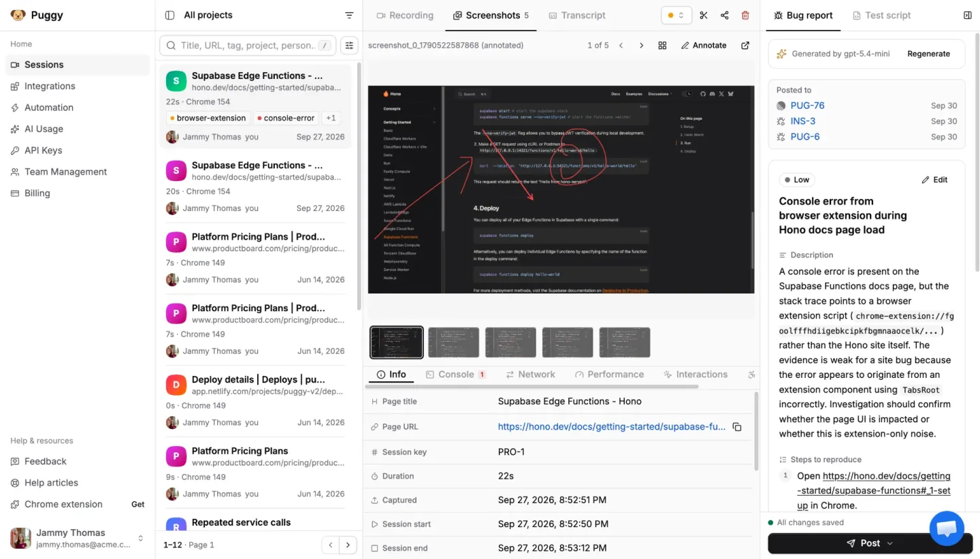Viewport: 980px width, 559px height.
Task: Delete session with red trash icon
Action: point(745,15)
